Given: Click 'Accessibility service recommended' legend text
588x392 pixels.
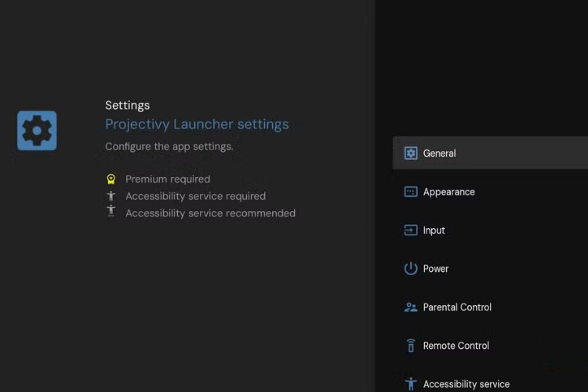Looking at the screenshot, I should click(210, 213).
